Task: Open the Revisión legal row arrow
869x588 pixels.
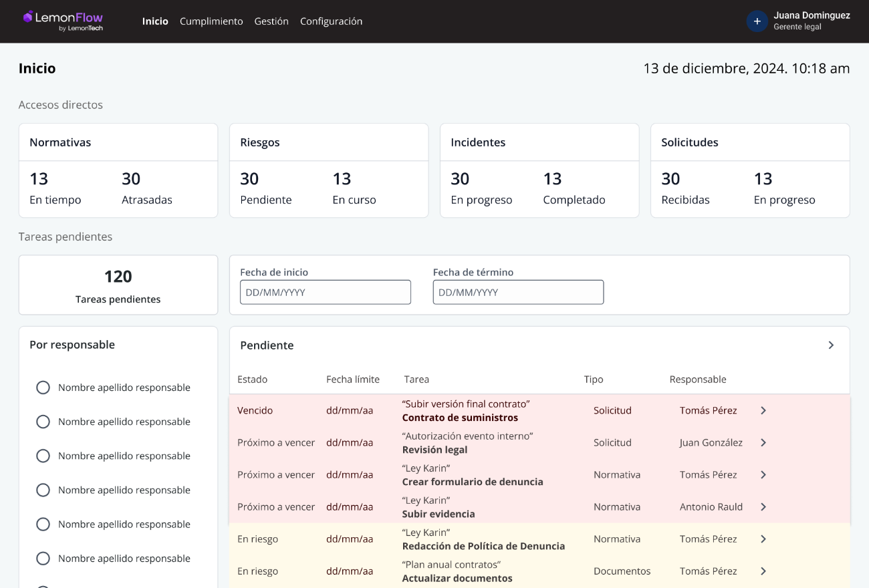Action: [763, 442]
